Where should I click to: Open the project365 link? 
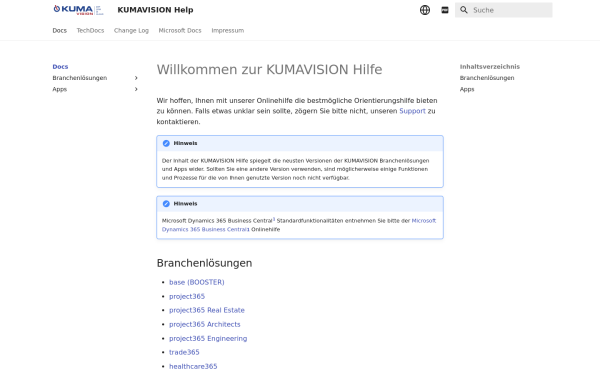tap(187, 297)
